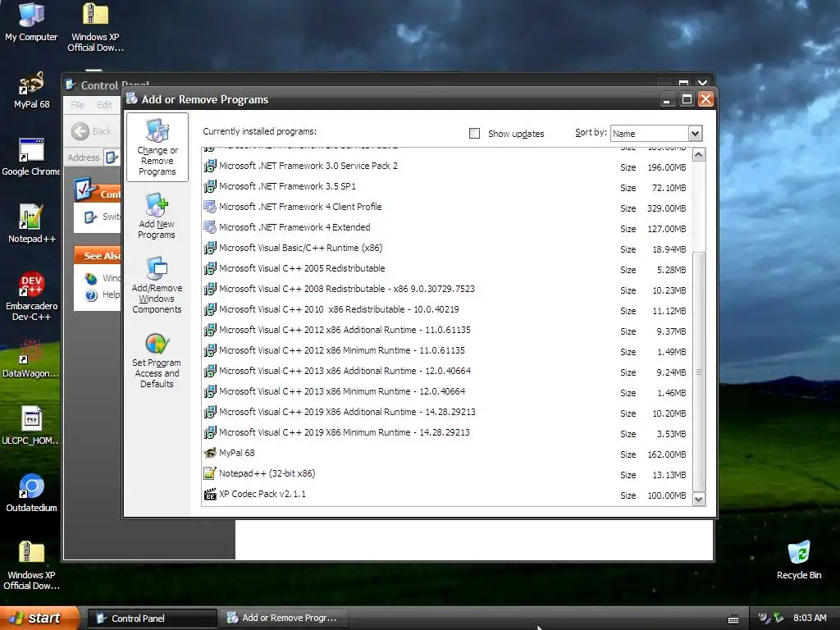Click Notepad++ icon in program list

210,473
